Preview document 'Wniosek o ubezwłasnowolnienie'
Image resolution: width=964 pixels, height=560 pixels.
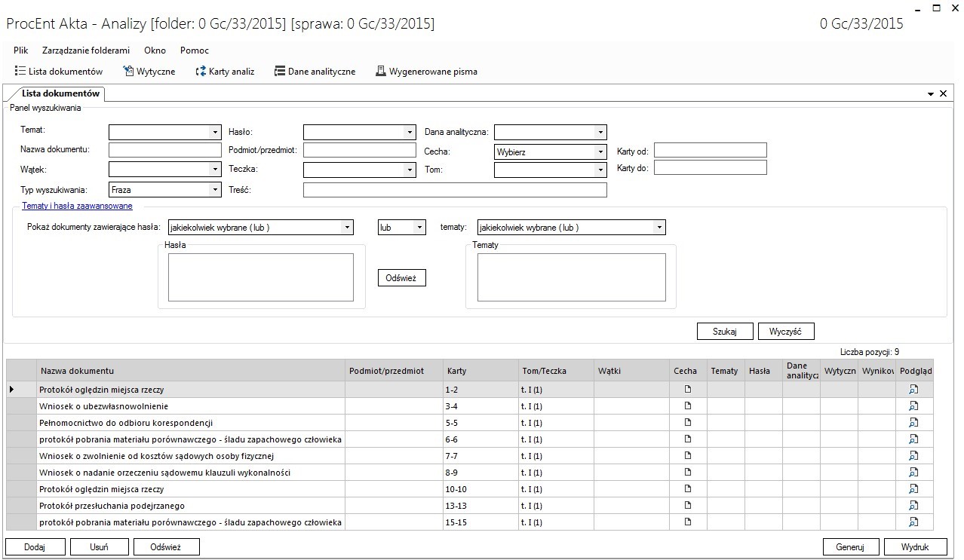(913, 406)
